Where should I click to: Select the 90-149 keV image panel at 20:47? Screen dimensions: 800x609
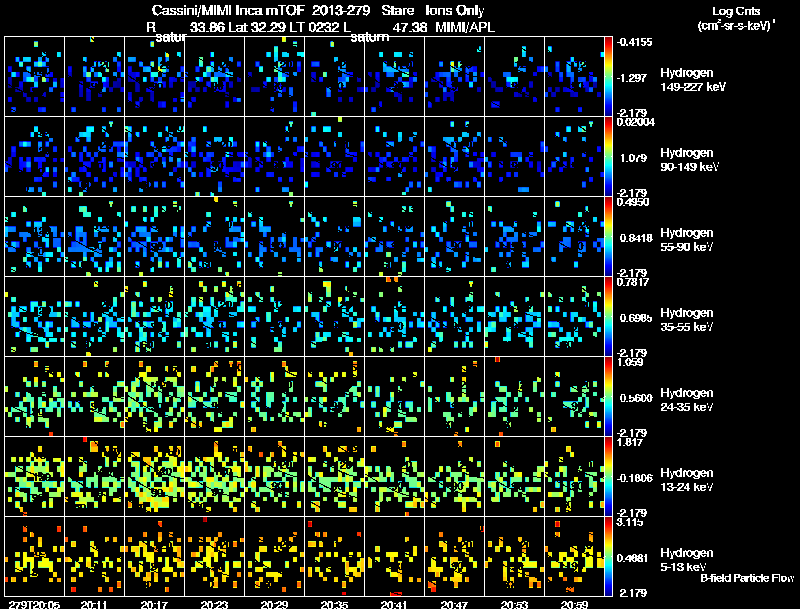tap(455, 157)
